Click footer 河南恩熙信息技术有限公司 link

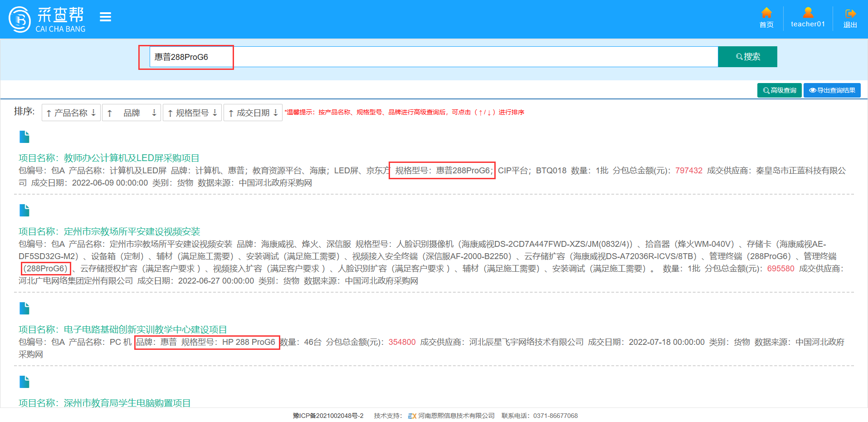456,416
